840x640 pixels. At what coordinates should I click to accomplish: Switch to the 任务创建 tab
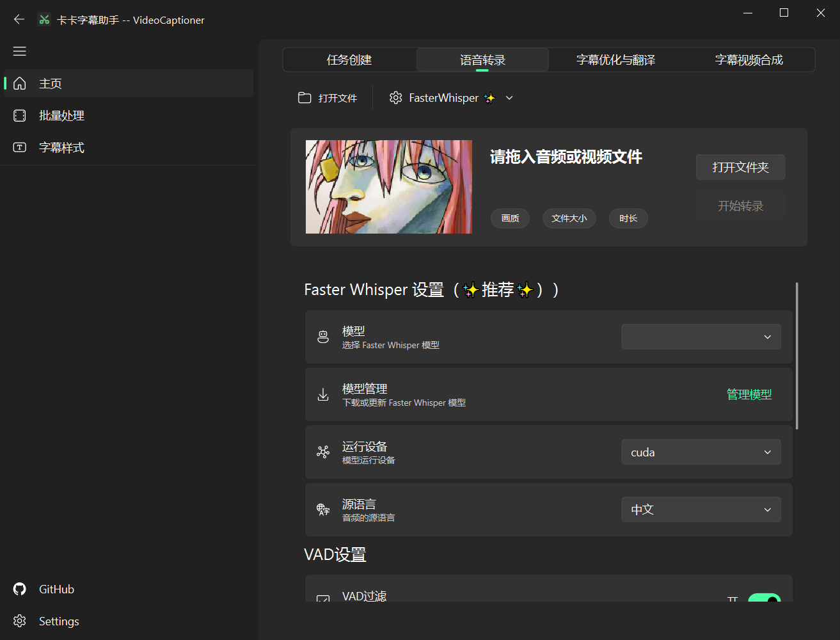(x=349, y=60)
